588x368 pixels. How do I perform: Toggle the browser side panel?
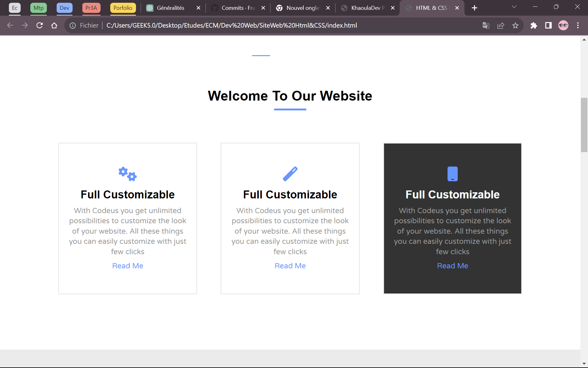click(548, 25)
